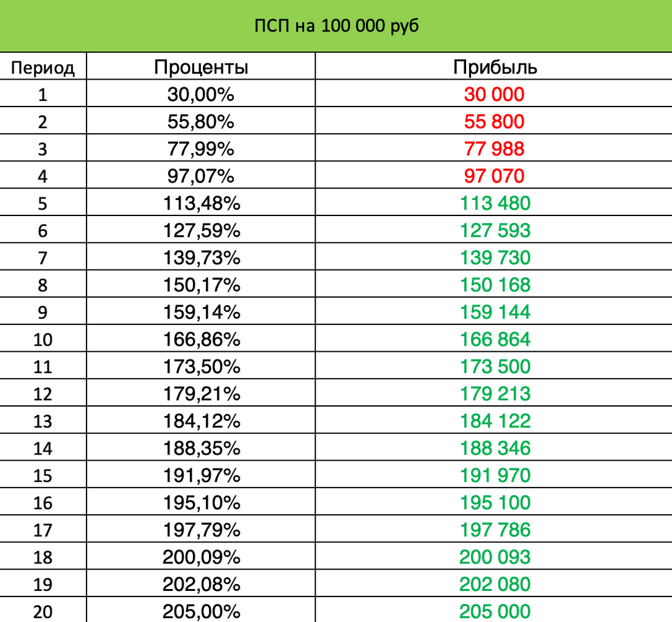The height and width of the screenshot is (622, 672).
Task: Select the percent cell 173,50%
Action: point(201,367)
